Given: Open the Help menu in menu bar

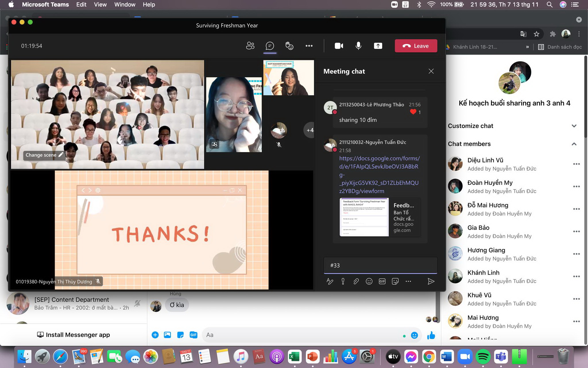Looking at the screenshot, I should [x=149, y=5].
